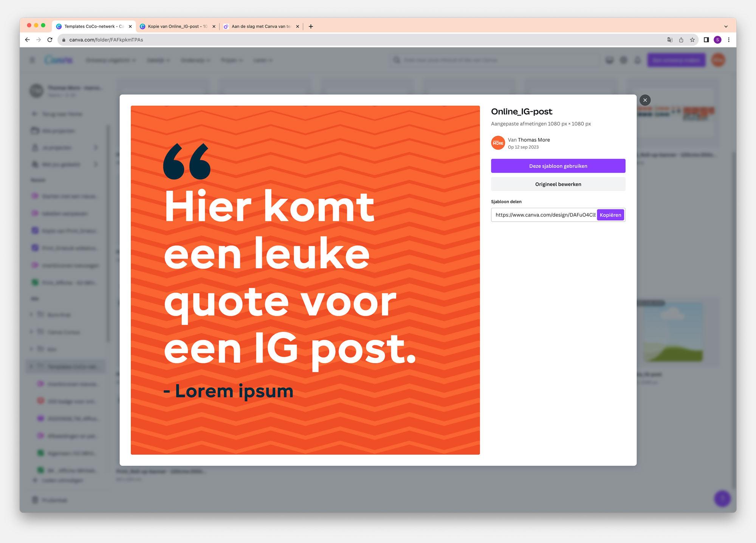Close the template preview dialog
The height and width of the screenshot is (543, 756).
(x=645, y=100)
